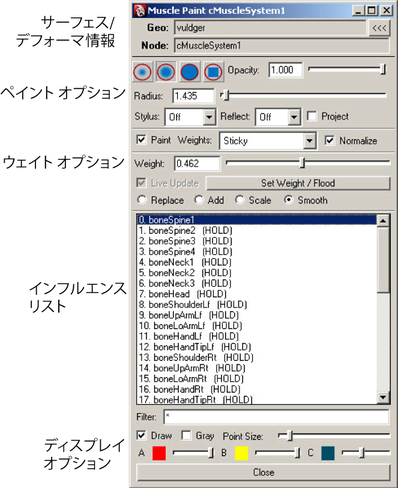Select '15. boneLoArmRt (HOLD)' influence

click(x=257, y=379)
